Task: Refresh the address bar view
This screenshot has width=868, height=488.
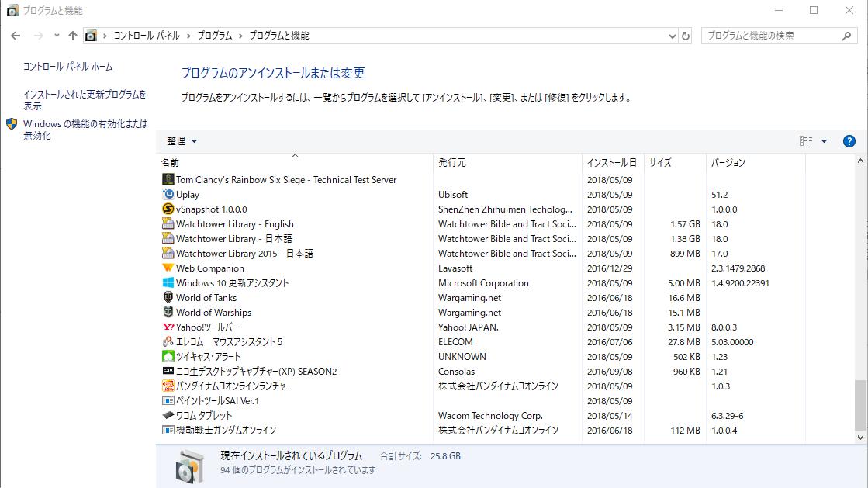Action: 686,36
